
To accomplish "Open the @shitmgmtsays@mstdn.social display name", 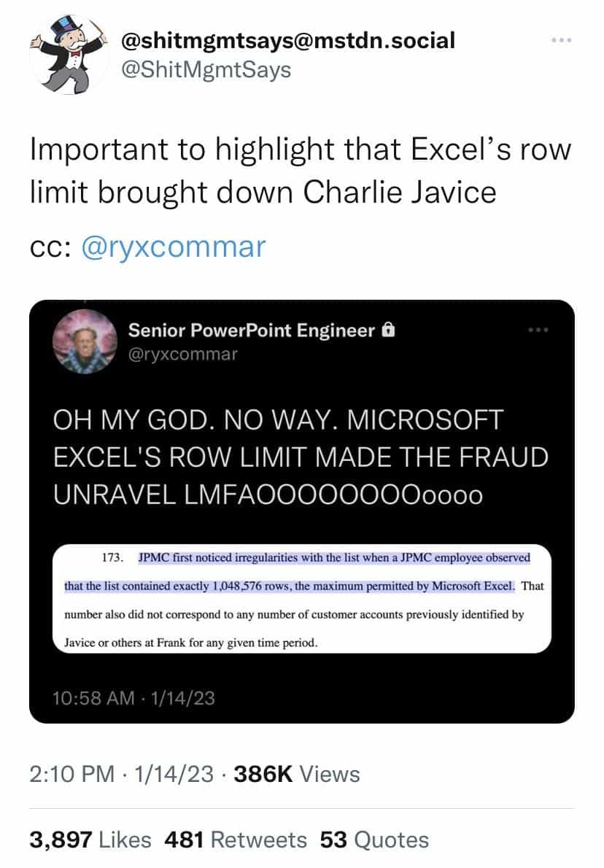I will 288,39.
